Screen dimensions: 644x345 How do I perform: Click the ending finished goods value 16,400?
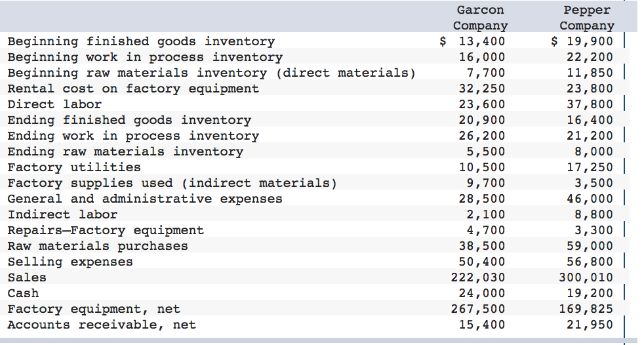590,120
